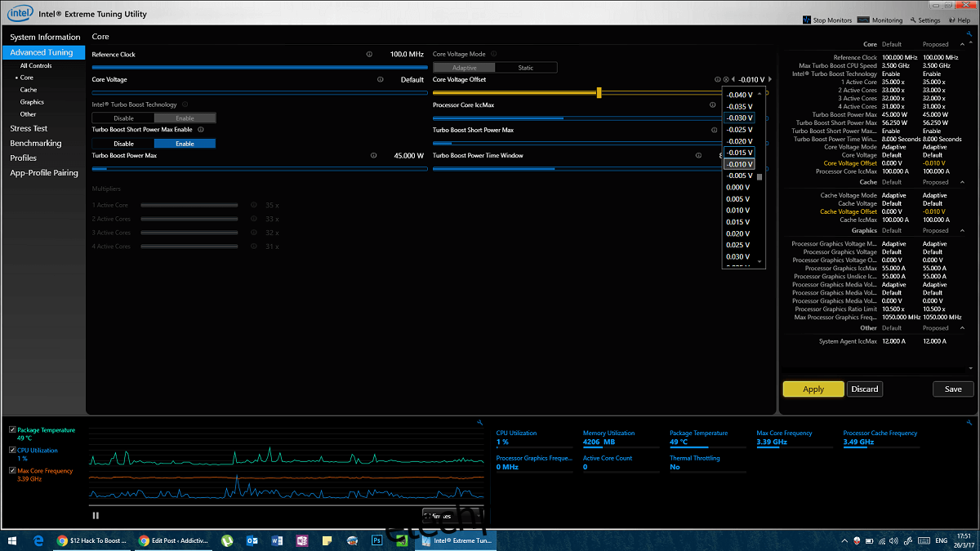Select Advanced Tuning in the sidebar
The width and height of the screenshot is (980, 551).
click(43, 52)
